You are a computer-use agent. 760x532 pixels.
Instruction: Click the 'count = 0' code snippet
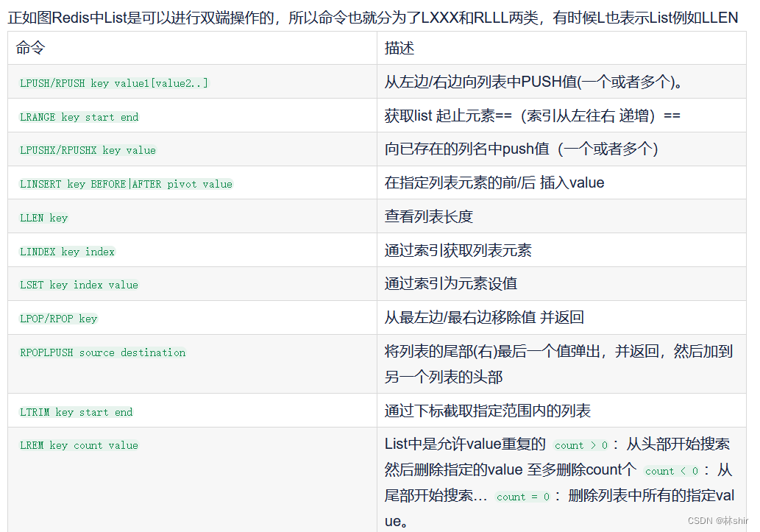point(523,497)
